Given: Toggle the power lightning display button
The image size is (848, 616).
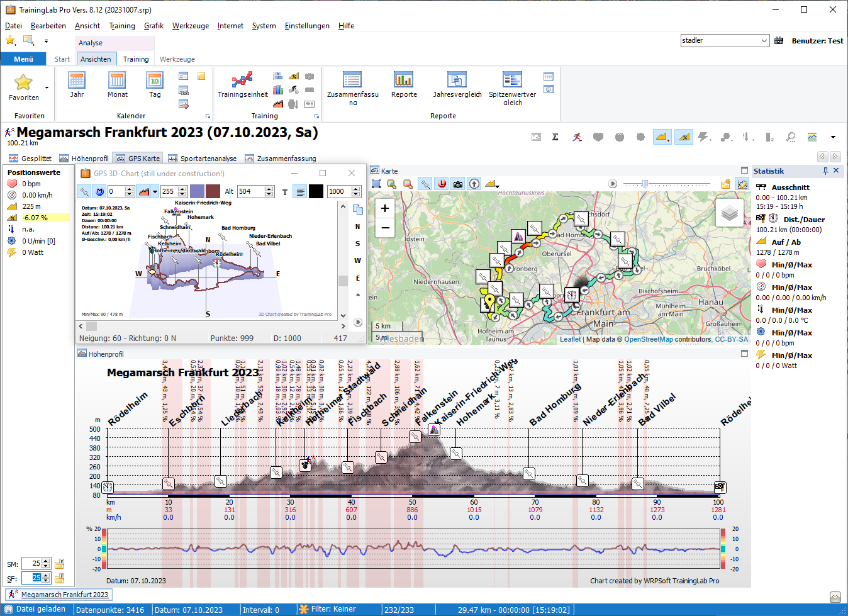Looking at the screenshot, I should click(704, 137).
